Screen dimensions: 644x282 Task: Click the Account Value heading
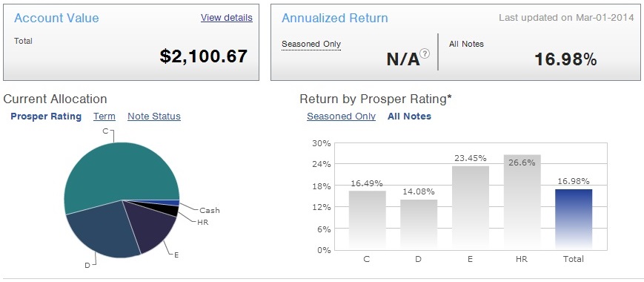tap(56, 18)
